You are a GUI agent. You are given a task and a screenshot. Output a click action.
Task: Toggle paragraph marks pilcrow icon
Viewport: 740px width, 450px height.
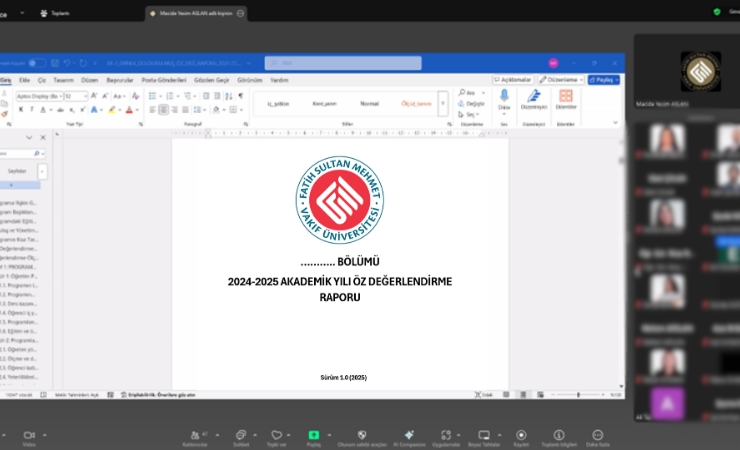pos(241,96)
